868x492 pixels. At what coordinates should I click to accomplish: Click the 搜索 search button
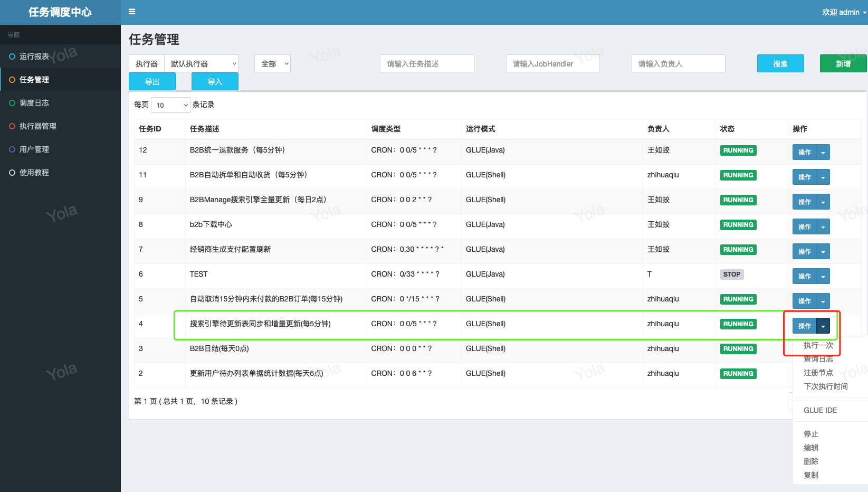click(x=780, y=64)
